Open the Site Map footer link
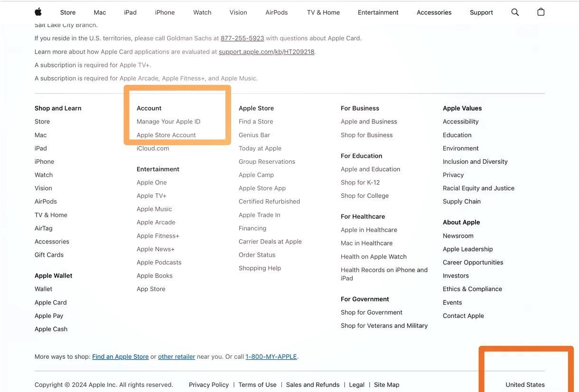 click(x=387, y=385)
